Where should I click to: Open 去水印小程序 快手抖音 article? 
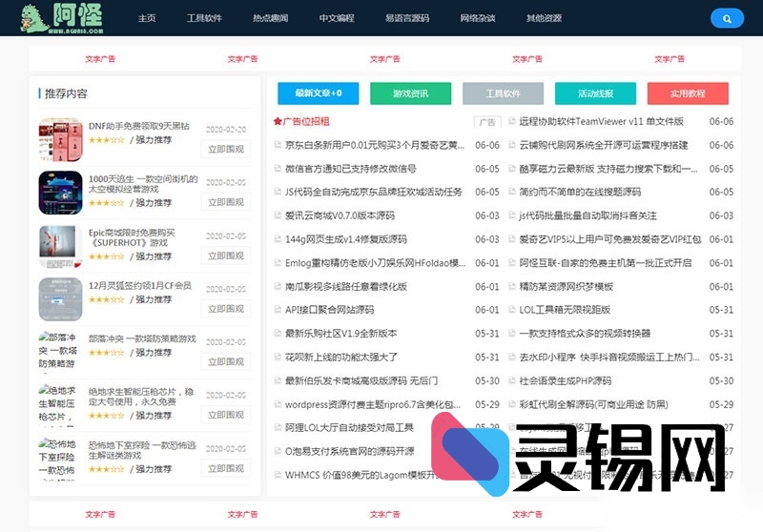[609, 358]
